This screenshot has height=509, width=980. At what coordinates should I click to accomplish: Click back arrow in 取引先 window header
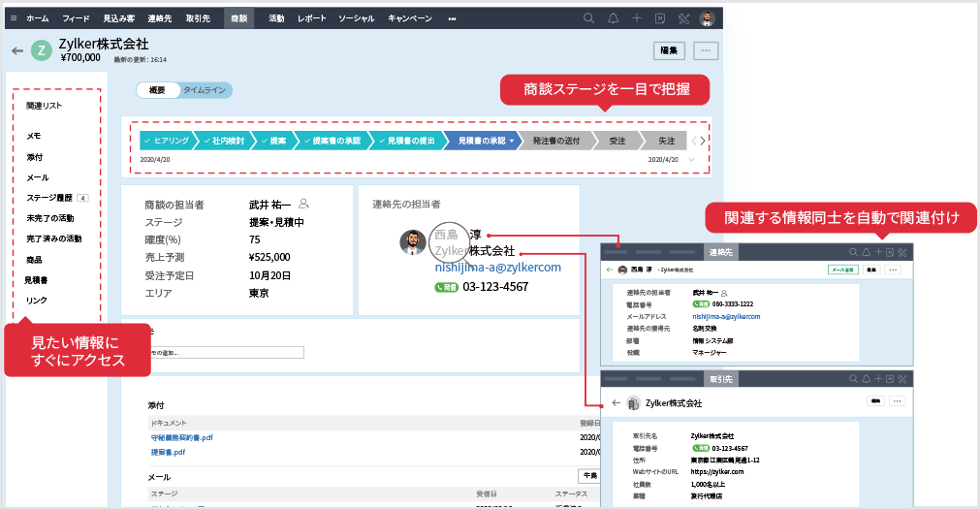(x=616, y=402)
